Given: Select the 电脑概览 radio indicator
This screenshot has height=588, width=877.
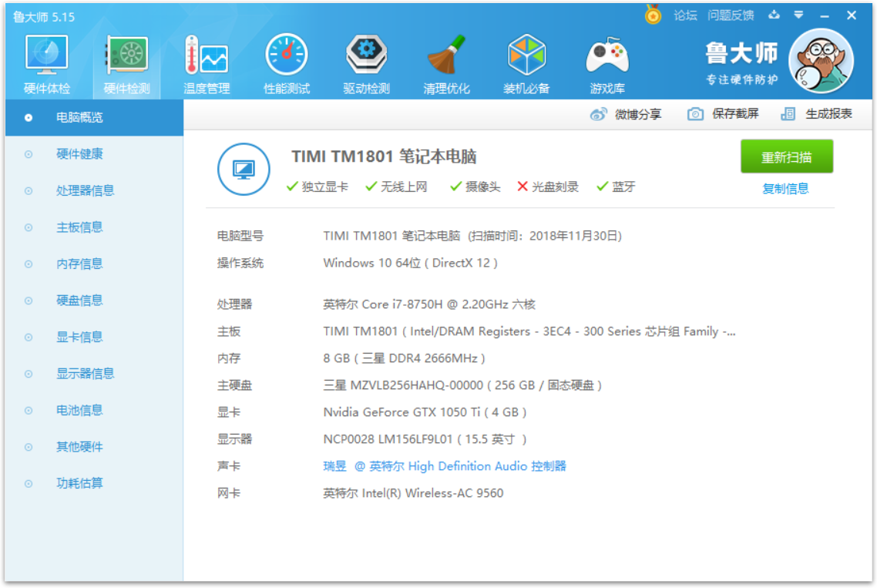Looking at the screenshot, I should tap(28, 117).
